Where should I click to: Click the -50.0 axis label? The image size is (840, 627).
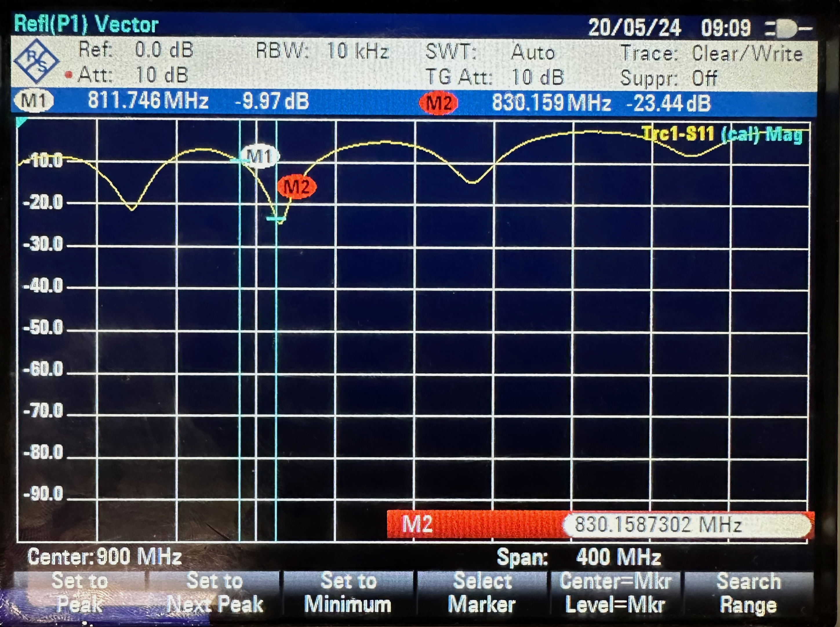[x=43, y=327]
